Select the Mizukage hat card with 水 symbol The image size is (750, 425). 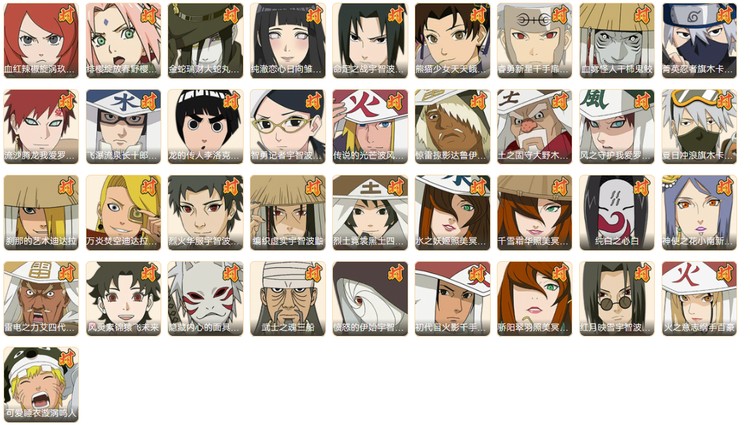(123, 126)
